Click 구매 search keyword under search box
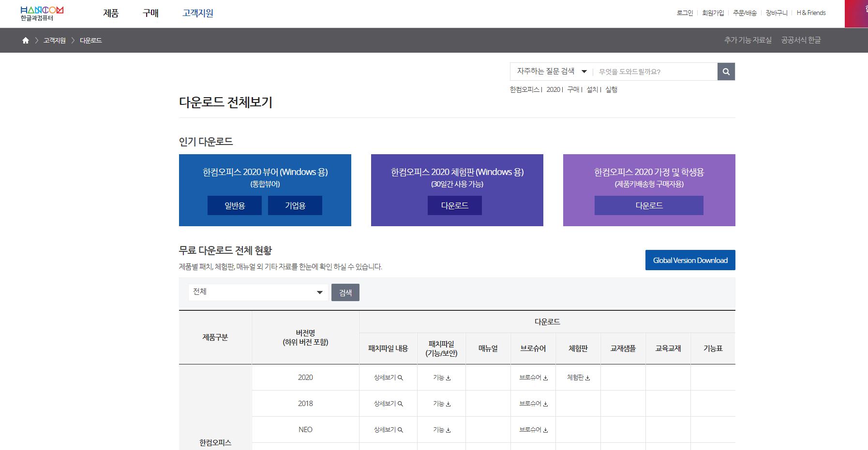Screen dimensions: 868x450 573,89
